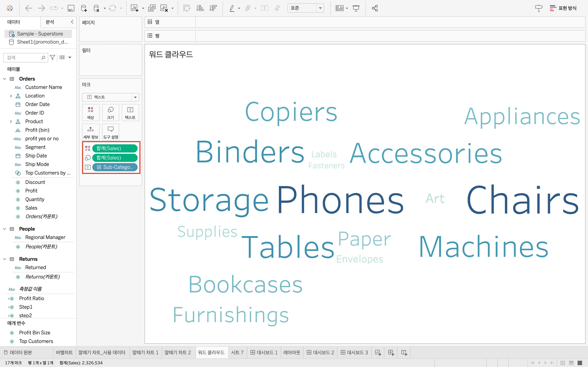Open Presentation mode from the toolbar

pos(356,8)
